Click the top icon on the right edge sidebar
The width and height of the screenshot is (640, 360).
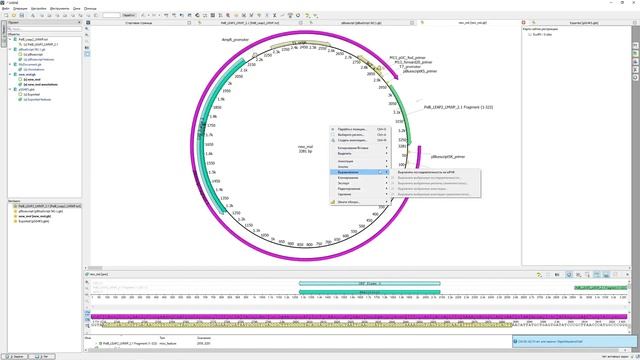[x=636, y=46]
